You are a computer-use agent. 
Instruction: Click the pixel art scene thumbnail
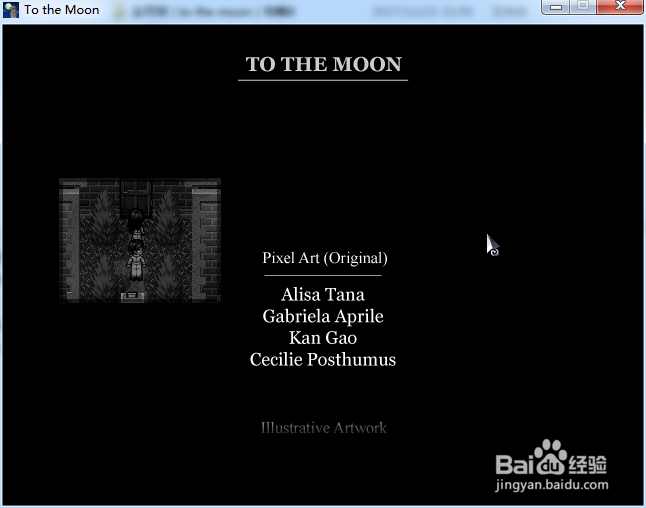140,241
